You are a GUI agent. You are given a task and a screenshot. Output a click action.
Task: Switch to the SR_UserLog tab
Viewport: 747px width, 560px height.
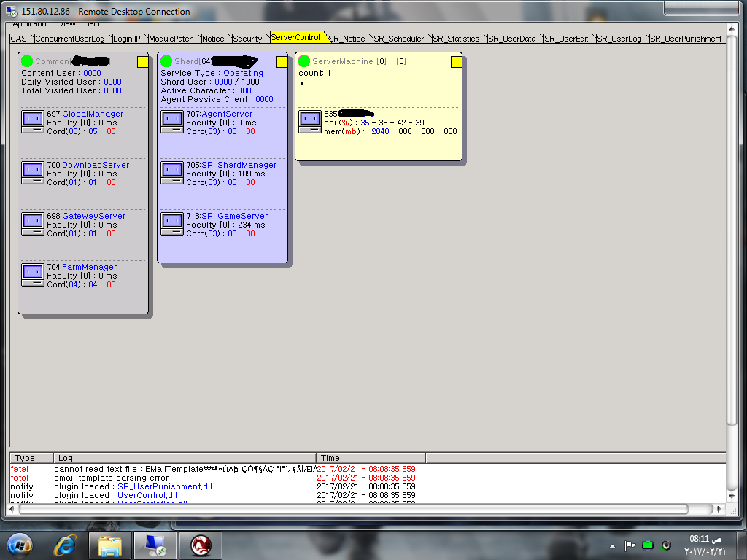tap(620, 39)
